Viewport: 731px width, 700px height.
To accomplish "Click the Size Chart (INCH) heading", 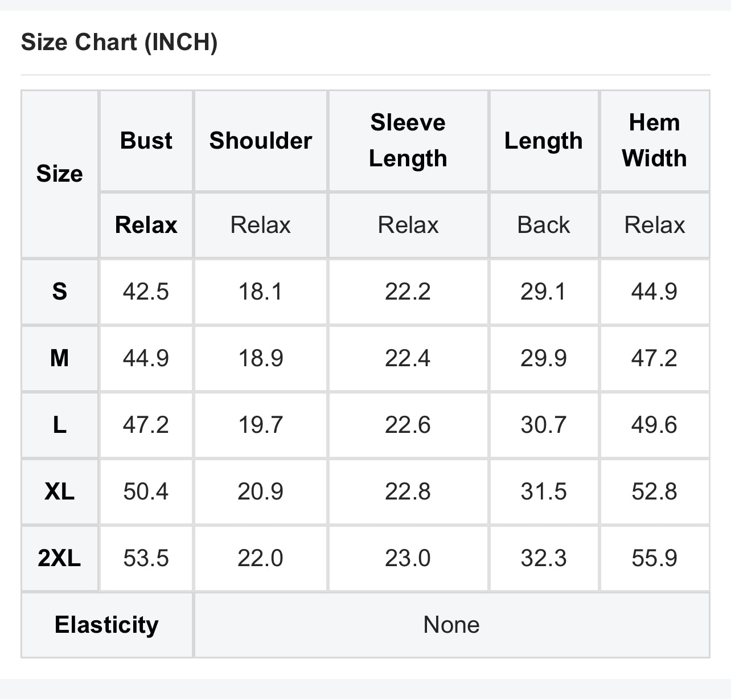I will (x=119, y=43).
